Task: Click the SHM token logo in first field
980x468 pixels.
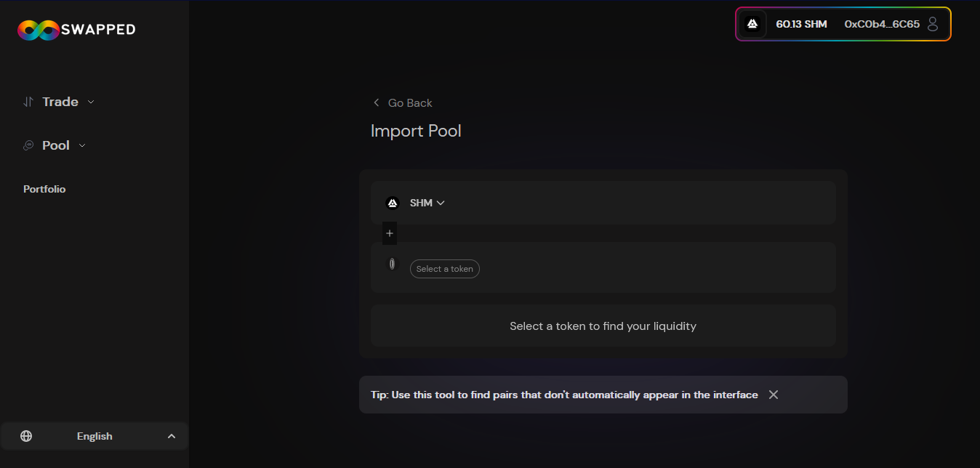Action: coord(393,203)
